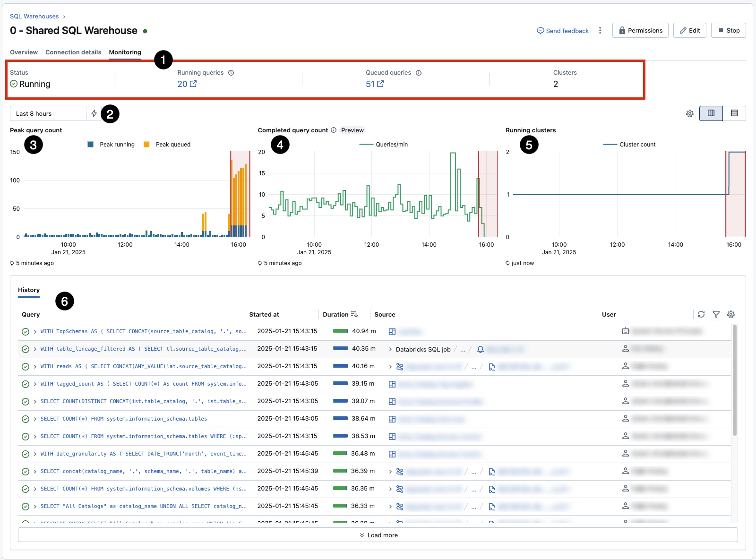Open the History filter funnel icon
The image size is (756, 560).
point(716,314)
